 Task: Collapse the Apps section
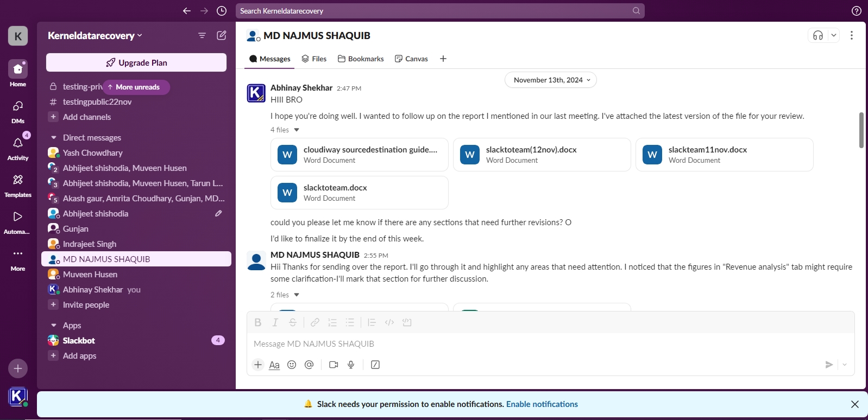point(54,326)
